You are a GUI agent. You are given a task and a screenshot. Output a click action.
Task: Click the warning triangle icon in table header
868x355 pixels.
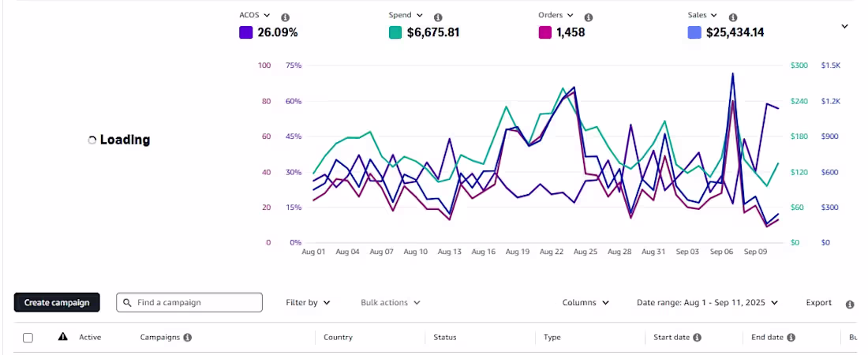click(63, 337)
